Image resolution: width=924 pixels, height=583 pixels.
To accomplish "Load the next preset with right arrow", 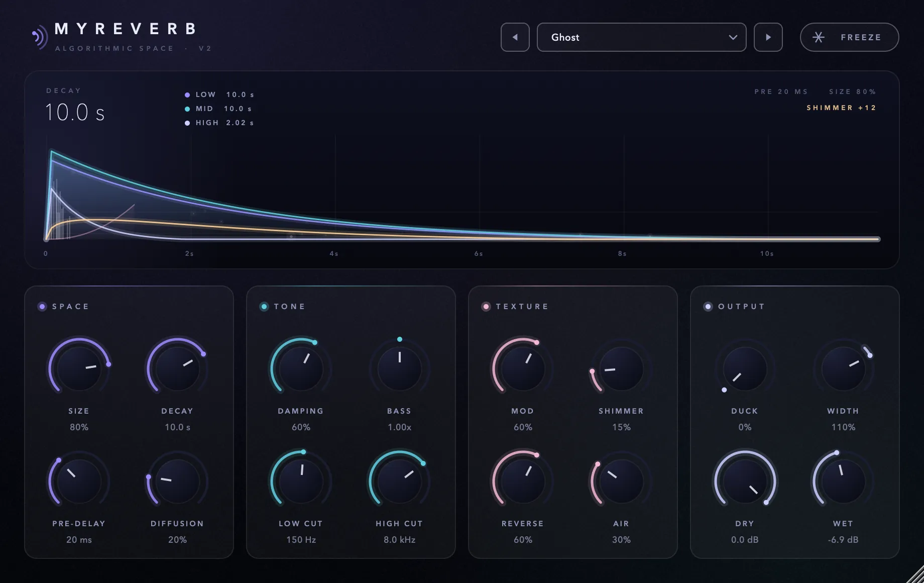I will point(768,37).
